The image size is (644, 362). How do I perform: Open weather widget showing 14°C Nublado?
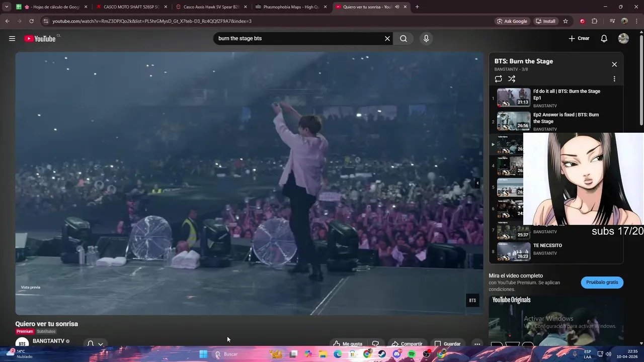click(x=19, y=354)
